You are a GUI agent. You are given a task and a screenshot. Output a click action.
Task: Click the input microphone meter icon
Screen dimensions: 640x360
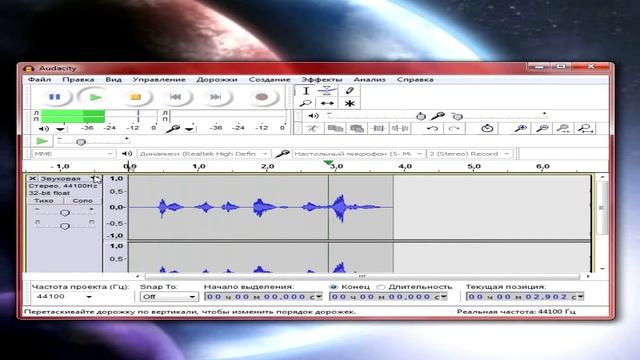click(173, 129)
